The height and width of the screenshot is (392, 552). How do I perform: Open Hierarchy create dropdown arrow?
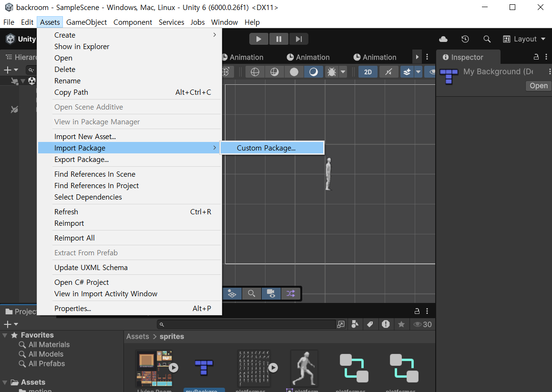16,70
